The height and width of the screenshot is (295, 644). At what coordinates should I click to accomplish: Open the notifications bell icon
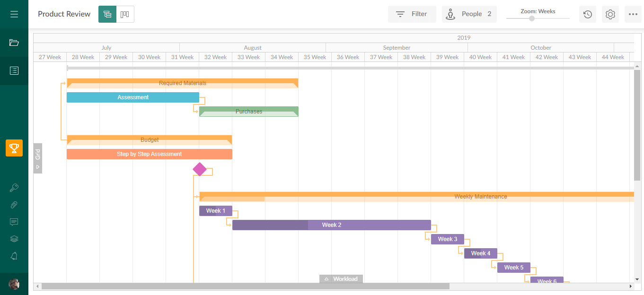14,256
